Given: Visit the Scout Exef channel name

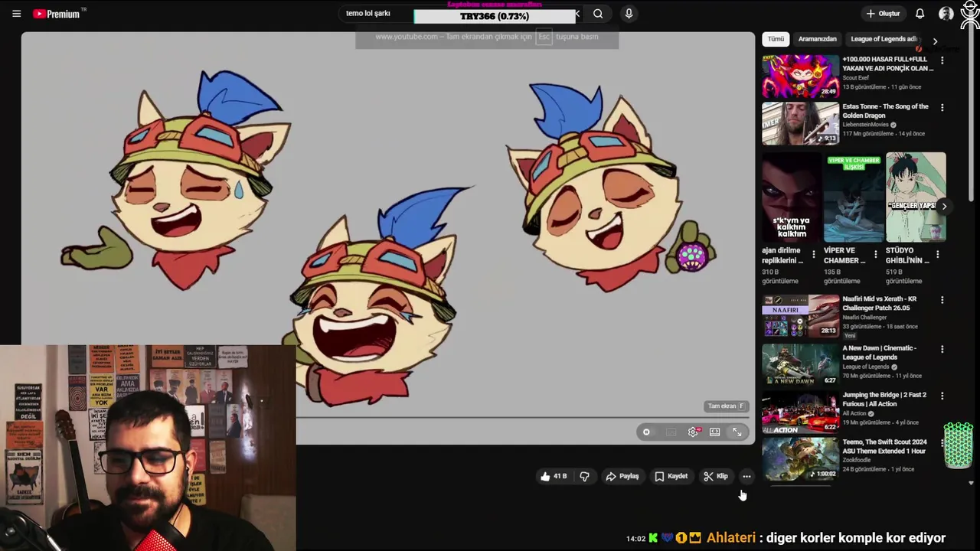Looking at the screenshot, I should pyautogui.click(x=855, y=78).
